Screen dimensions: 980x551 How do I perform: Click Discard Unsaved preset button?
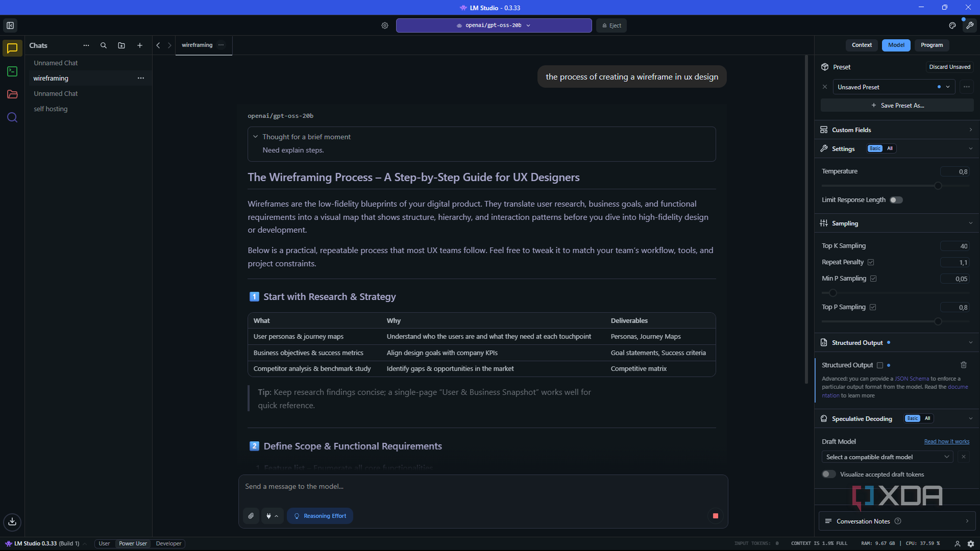click(950, 67)
